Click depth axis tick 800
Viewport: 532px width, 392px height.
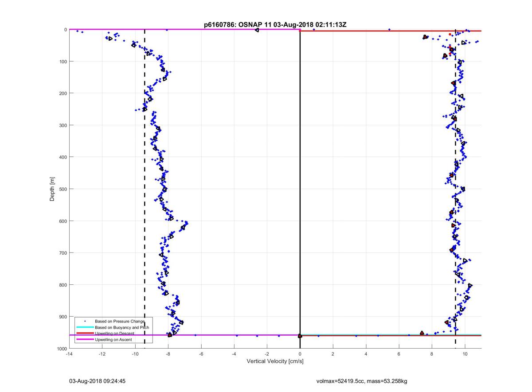(x=62, y=285)
